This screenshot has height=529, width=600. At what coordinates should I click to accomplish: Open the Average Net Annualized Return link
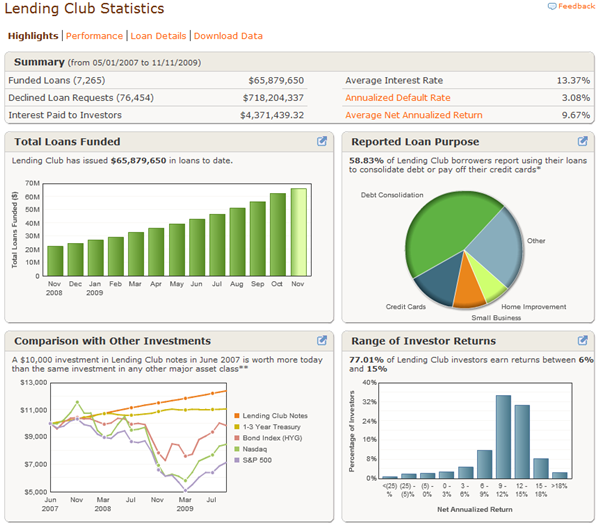click(414, 115)
